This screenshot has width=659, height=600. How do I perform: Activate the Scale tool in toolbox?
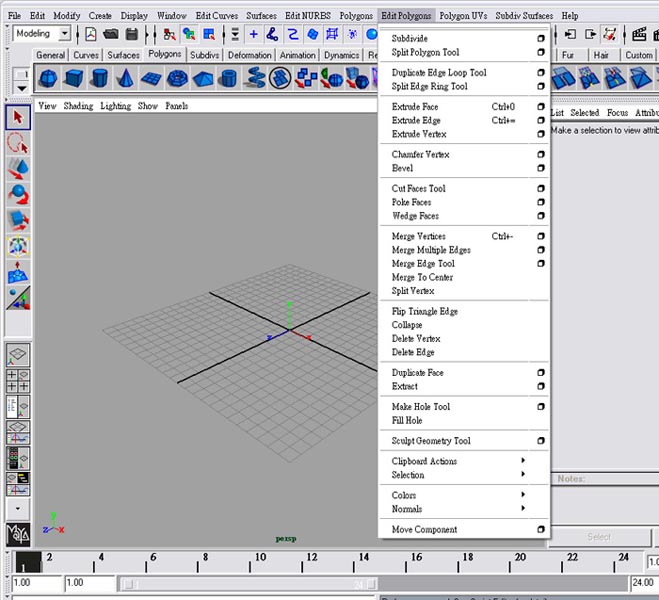pos(18,220)
